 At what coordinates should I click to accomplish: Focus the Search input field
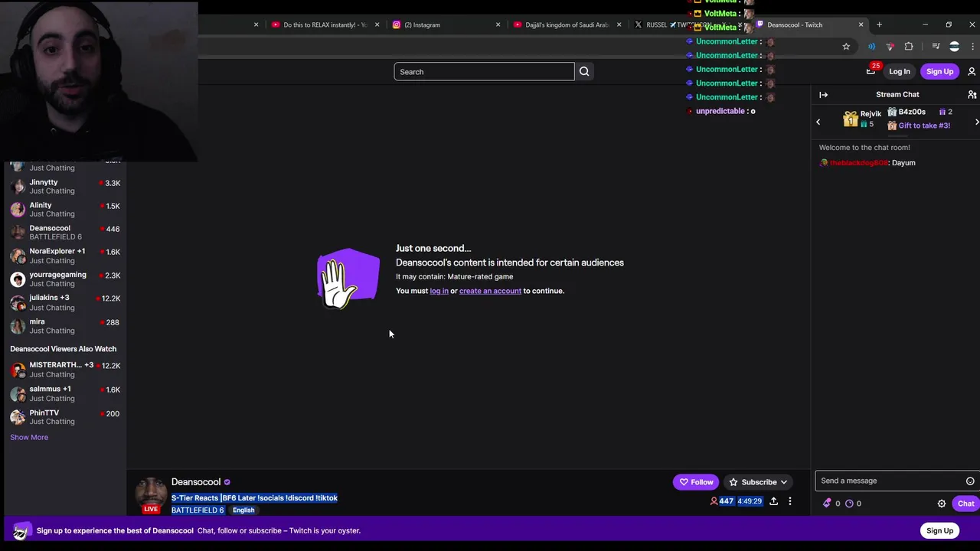pos(484,71)
